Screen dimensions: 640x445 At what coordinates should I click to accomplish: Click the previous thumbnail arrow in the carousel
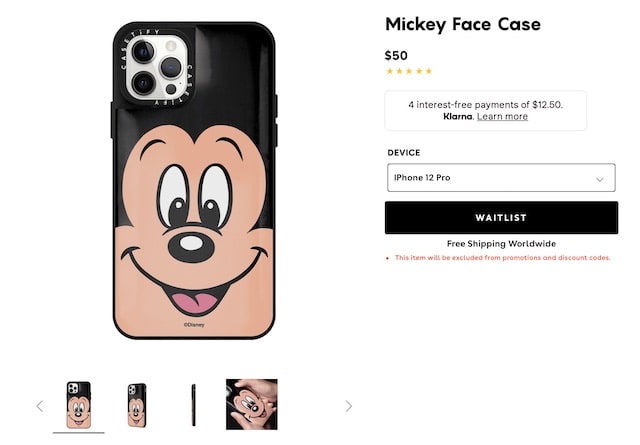click(40, 406)
